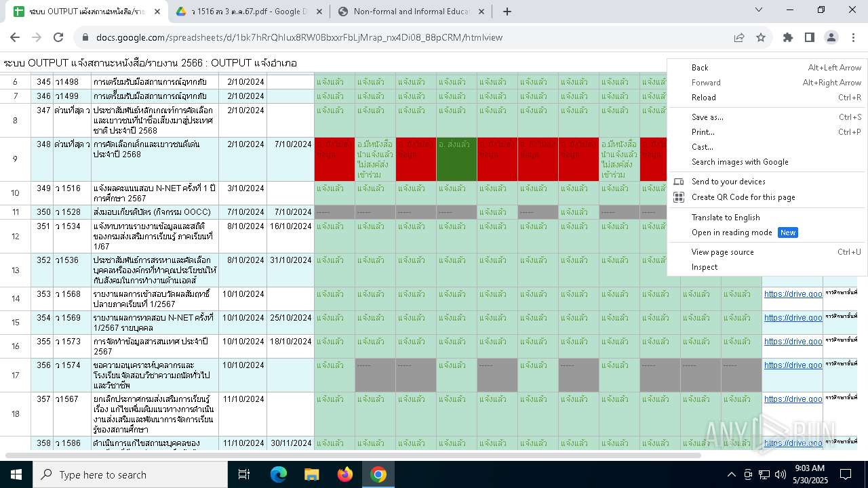Open File Explorer from the taskbar

coord(311,474)
